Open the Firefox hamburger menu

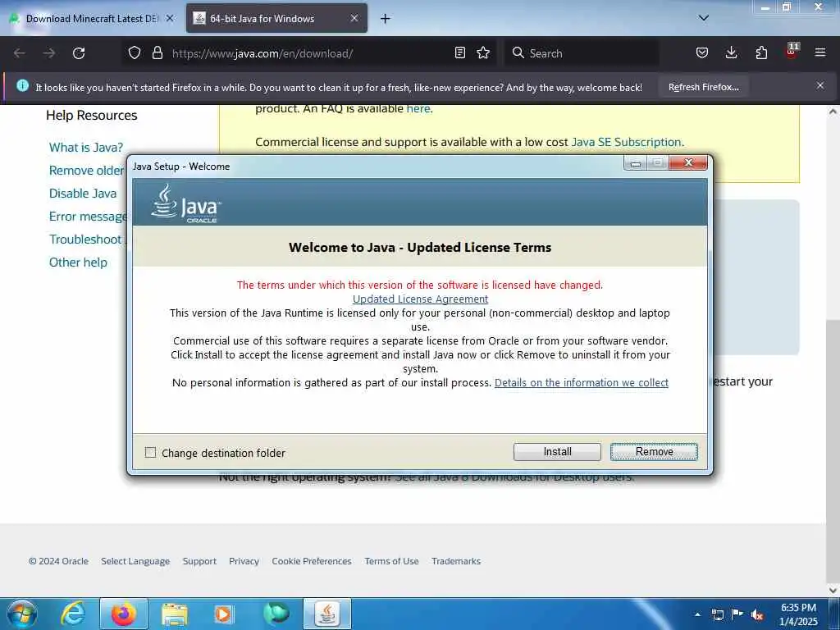[820, 52]
